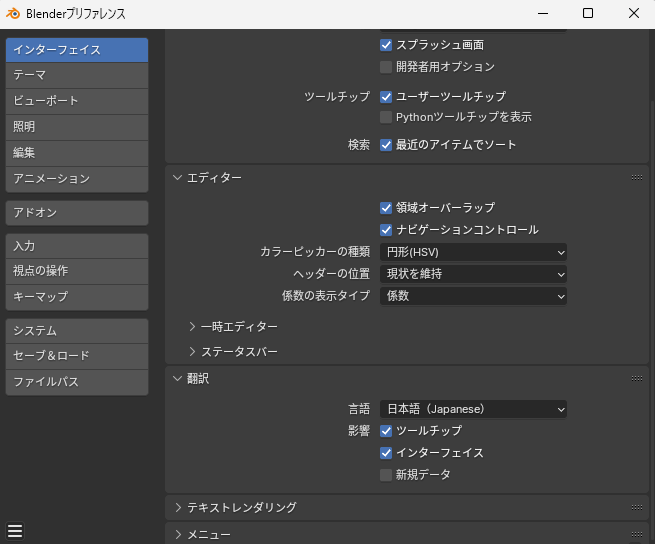Open カラーピッカーの種類 dropdown
The height and width of the screenshot is (544, 655).
click(473, 252)
